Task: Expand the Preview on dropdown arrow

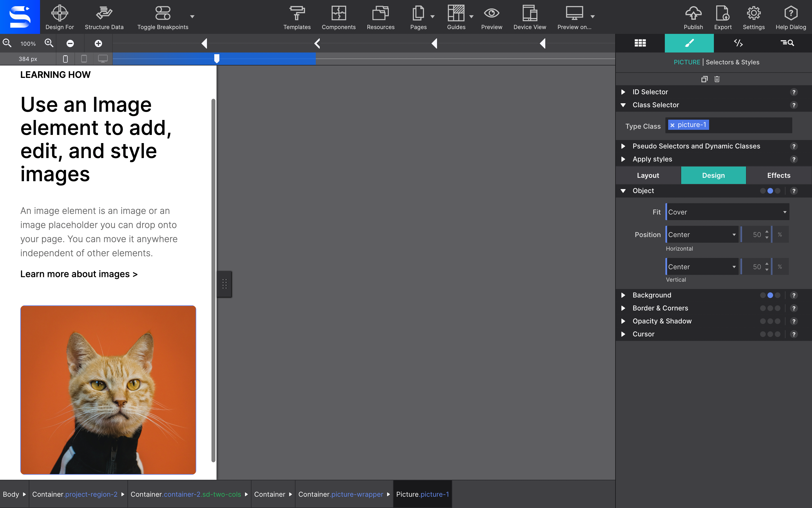Action: [x=593, y=16]
